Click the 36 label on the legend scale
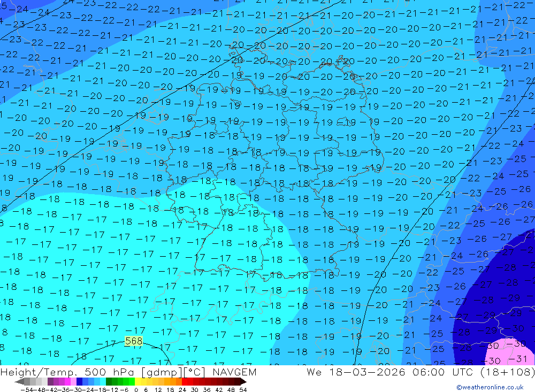The image size is (535, 392). (x=207, y=390)
